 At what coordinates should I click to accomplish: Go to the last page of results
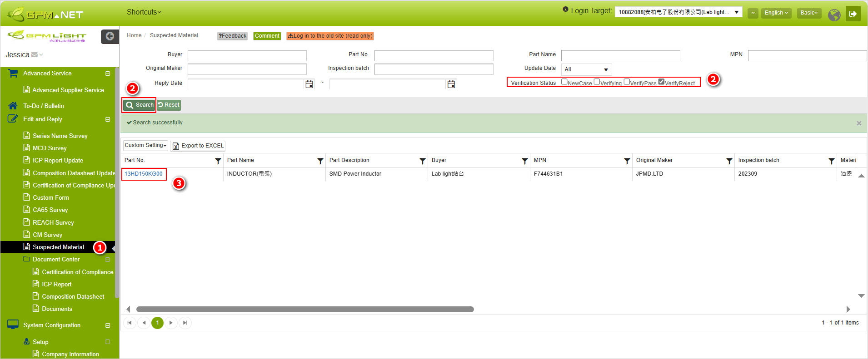click(x=185, y=323)
